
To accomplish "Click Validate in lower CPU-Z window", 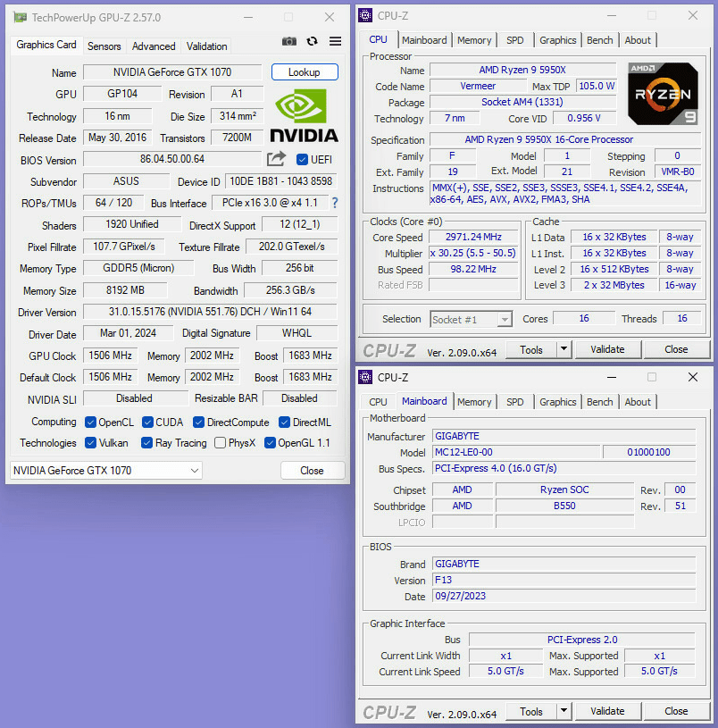I will pyautogui.click(x=607, y=711).
